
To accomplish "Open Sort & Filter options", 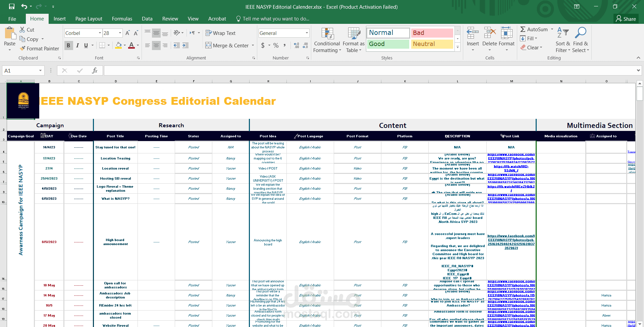I will click(x=563, y=40).
